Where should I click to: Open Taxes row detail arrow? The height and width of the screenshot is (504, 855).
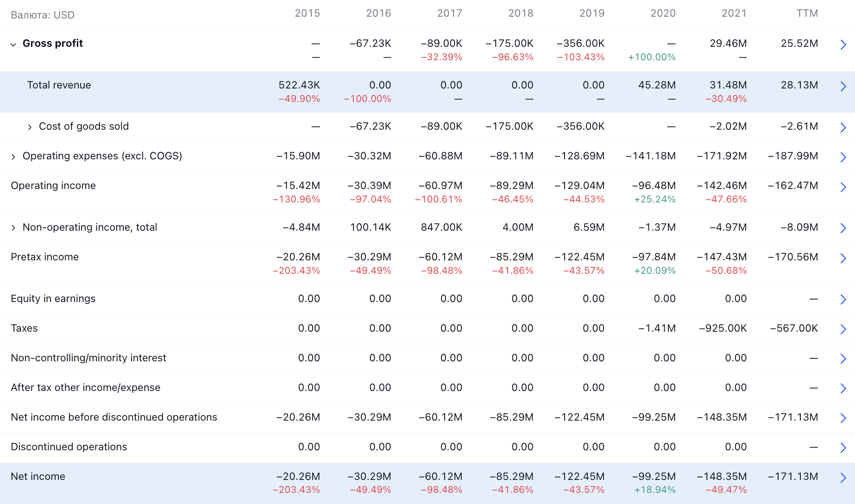pyautogui.click(x=843, y=329)
